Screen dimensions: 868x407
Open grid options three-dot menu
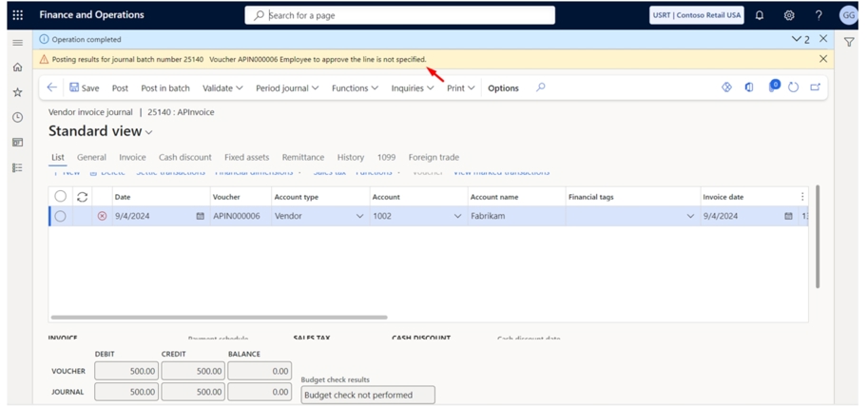pyautogui.click(x=802, y=197)
